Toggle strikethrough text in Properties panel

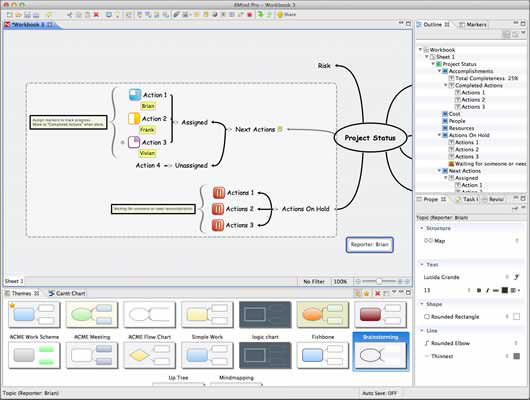[496, 290]
